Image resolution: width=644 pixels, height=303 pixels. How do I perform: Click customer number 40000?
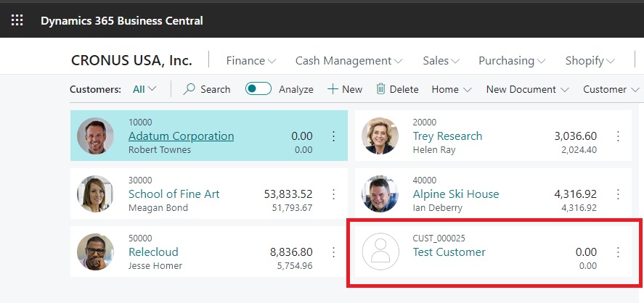425,180
